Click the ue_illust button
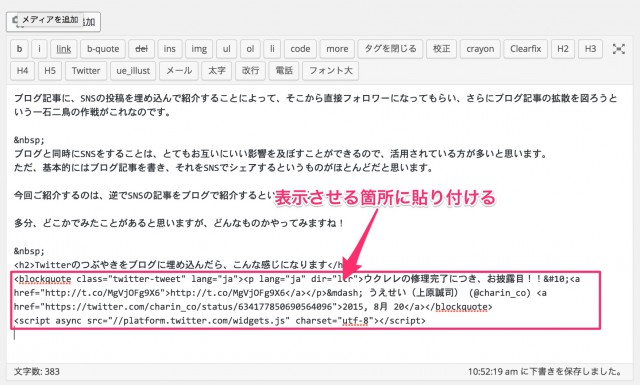This screenshot has width=640, height=385. click(x=133, y=71)
